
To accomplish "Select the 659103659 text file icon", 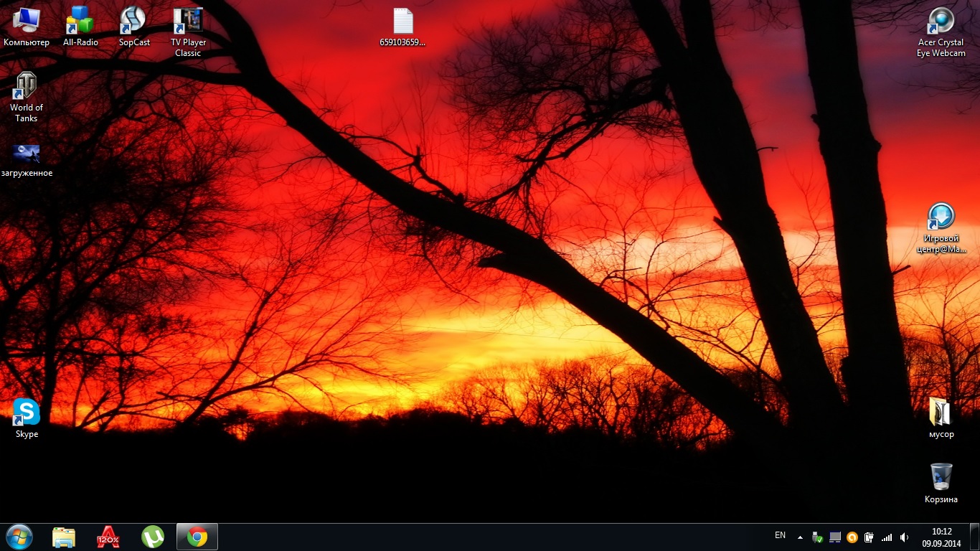I will pyautogui.click(x=402, y=27).
